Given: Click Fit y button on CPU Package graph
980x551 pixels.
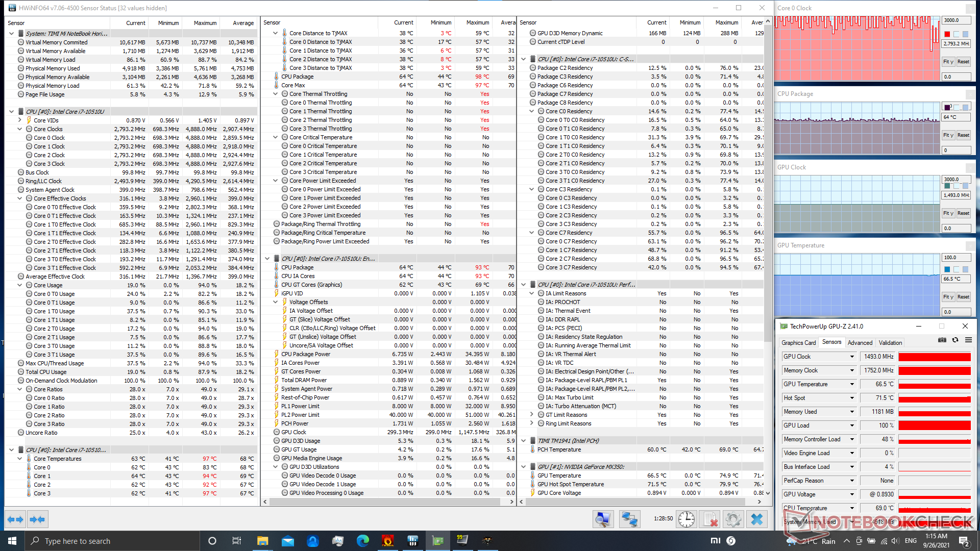Looking at the screenshot, I should click(x=948, y=135).
